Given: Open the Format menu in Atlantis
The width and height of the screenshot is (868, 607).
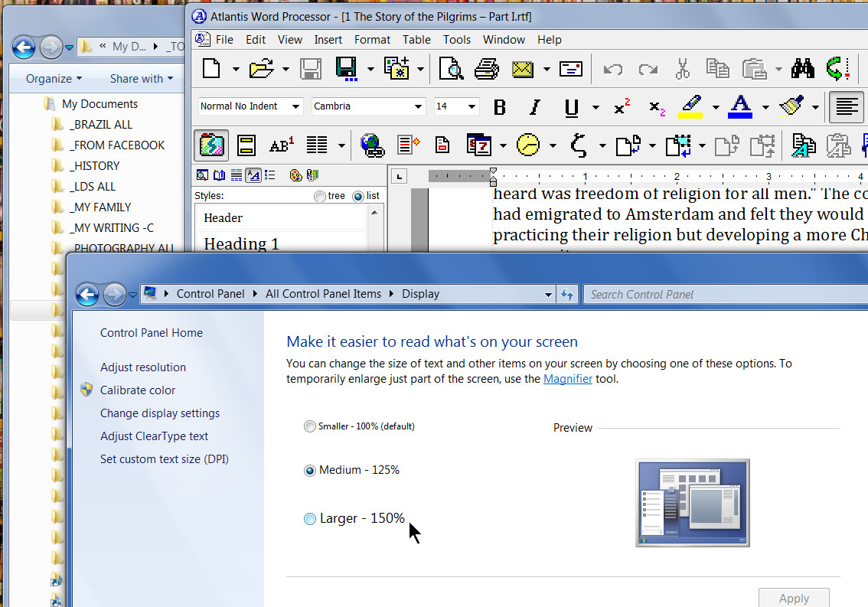Looking at the screenshot, I should [372, 40].
